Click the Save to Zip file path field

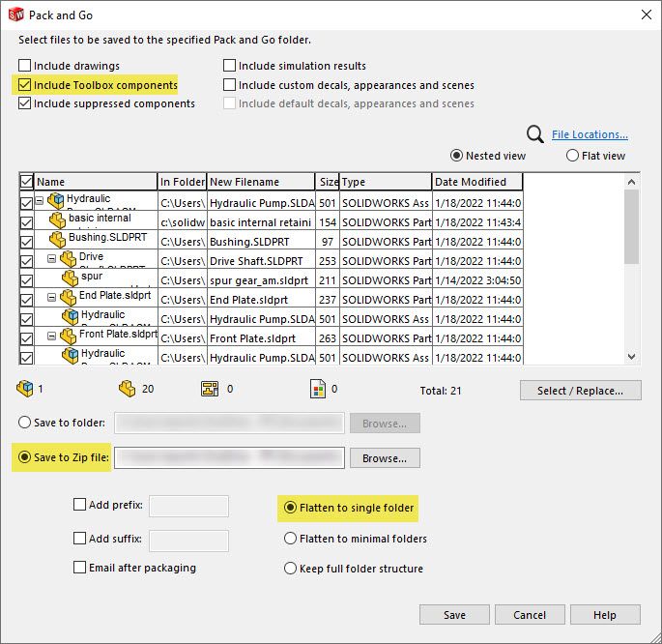(x=229, y=457)
